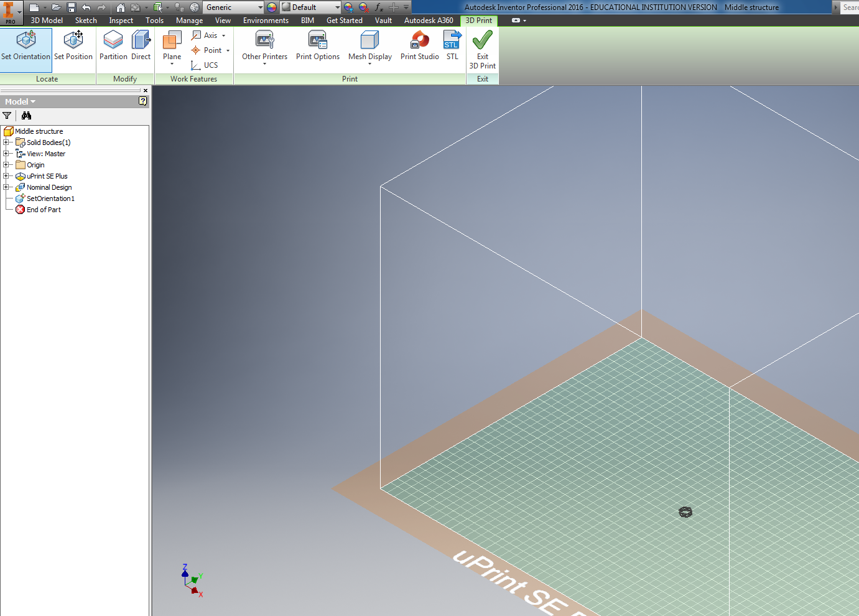Viewport: 859px width, 616px height.
Task: Click the UCS tool
Action: click(x=205, y=65)
